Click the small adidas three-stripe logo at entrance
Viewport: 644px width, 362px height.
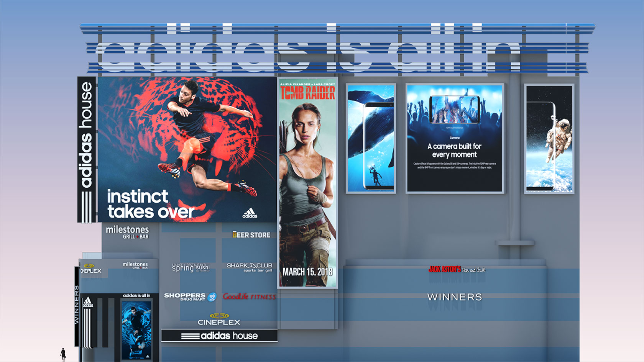(x=88, y=303)
